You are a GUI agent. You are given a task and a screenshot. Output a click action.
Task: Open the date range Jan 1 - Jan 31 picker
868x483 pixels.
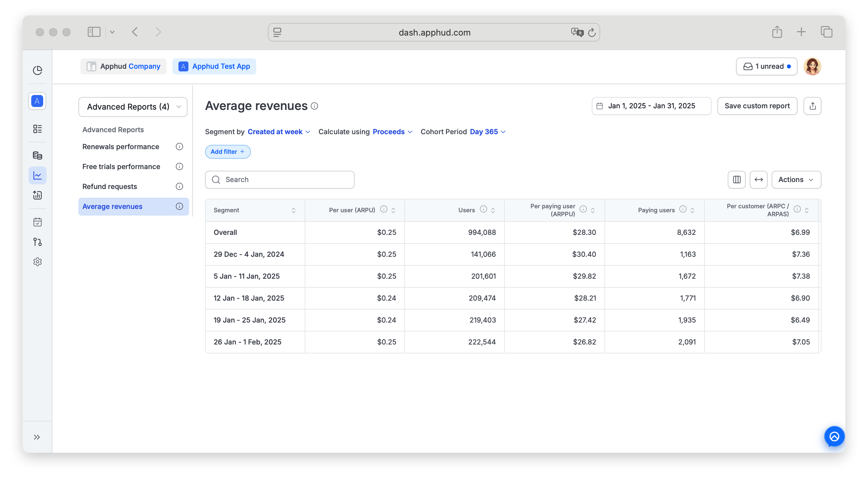pos(651,106)
